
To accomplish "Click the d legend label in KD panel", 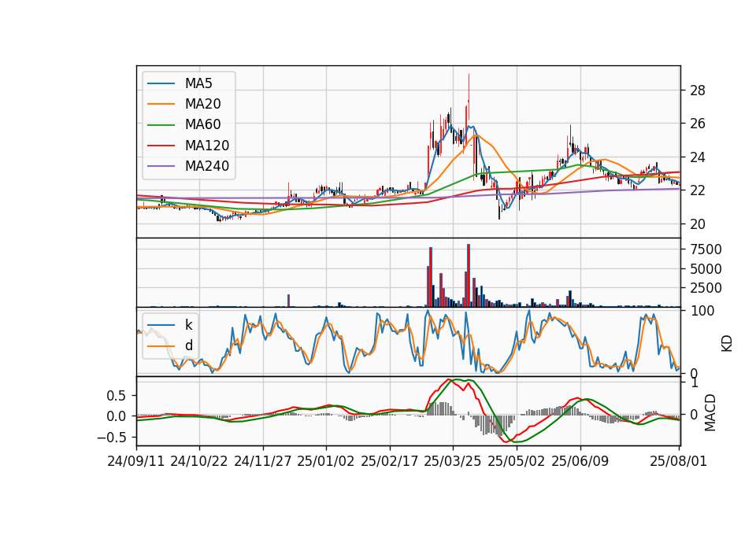I will (x=189, y=345).
